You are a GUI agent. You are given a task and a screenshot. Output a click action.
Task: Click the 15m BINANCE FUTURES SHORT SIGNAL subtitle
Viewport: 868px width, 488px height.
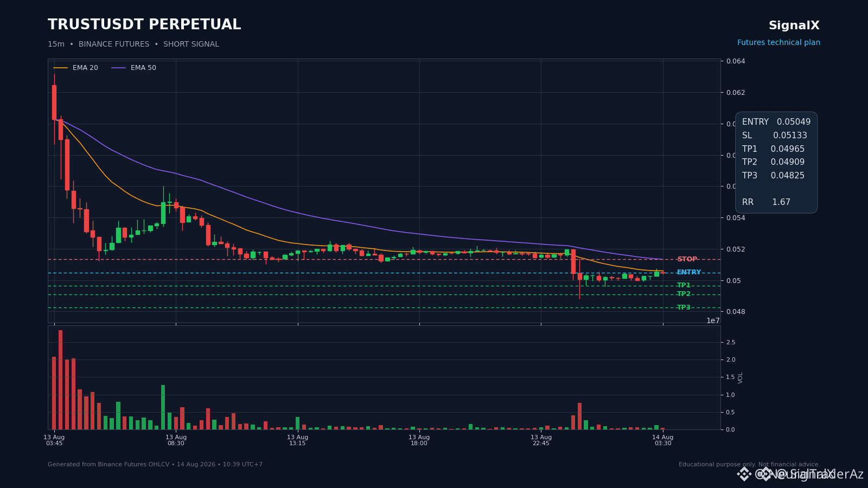click(133, 44)
